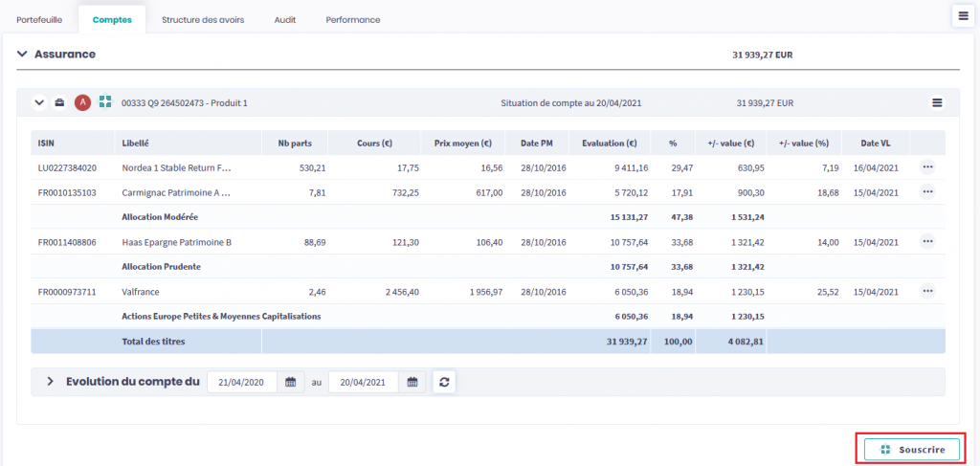Viewport: 980px width, 466px height.
Task: Click the teal grid icon beside account number
Action: coord(105,102)
